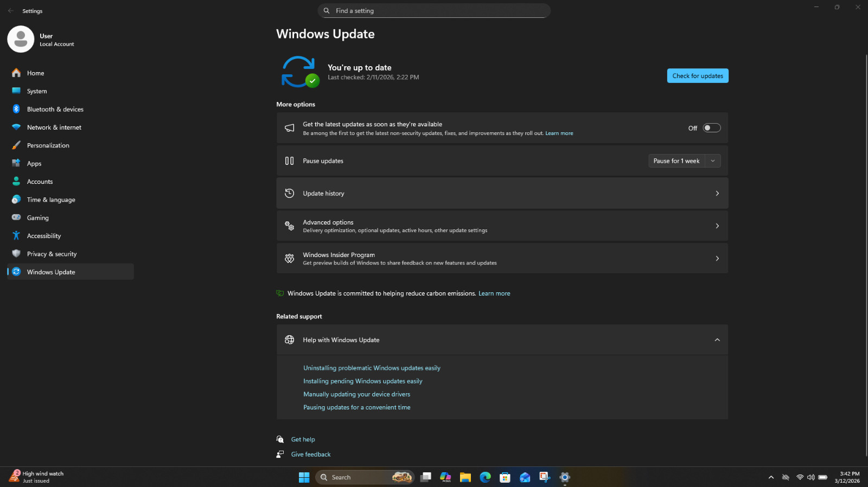Screen dimensions: 868x487
Task: Open Update history chevron
Action: (x=717, y=193)
